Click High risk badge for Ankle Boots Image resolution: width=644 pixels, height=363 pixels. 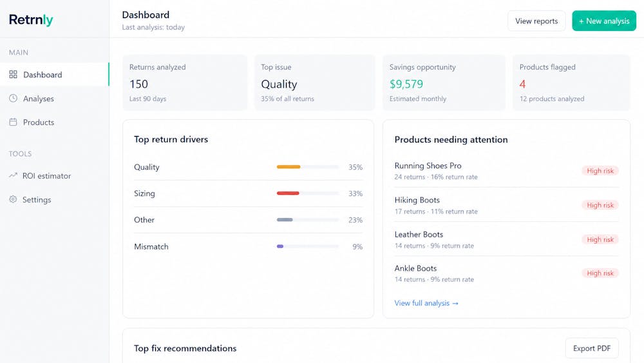tap(600, 273)
